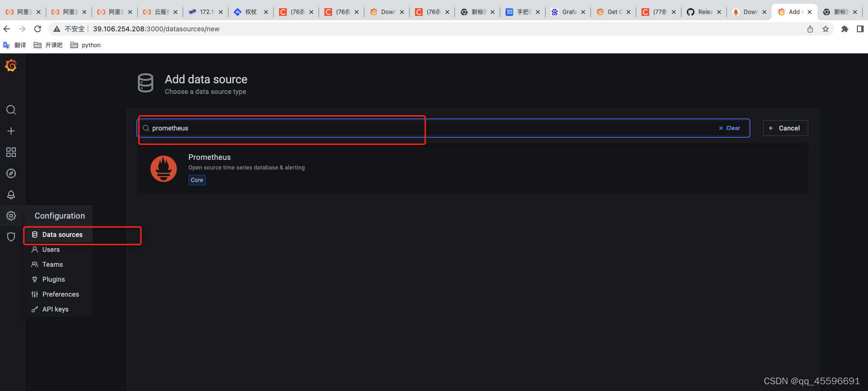
Task: Clear the prometheus search filter
Action: tap(729, 128)
